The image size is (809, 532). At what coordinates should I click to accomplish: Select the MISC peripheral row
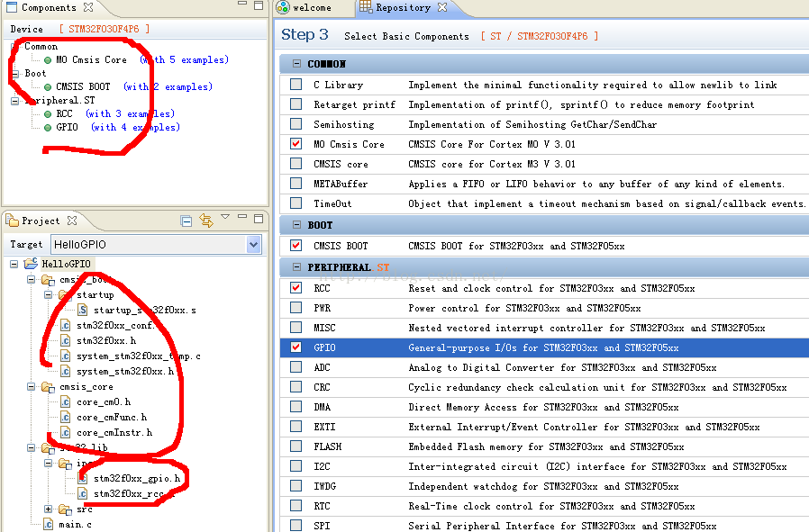tap(544, 328)
